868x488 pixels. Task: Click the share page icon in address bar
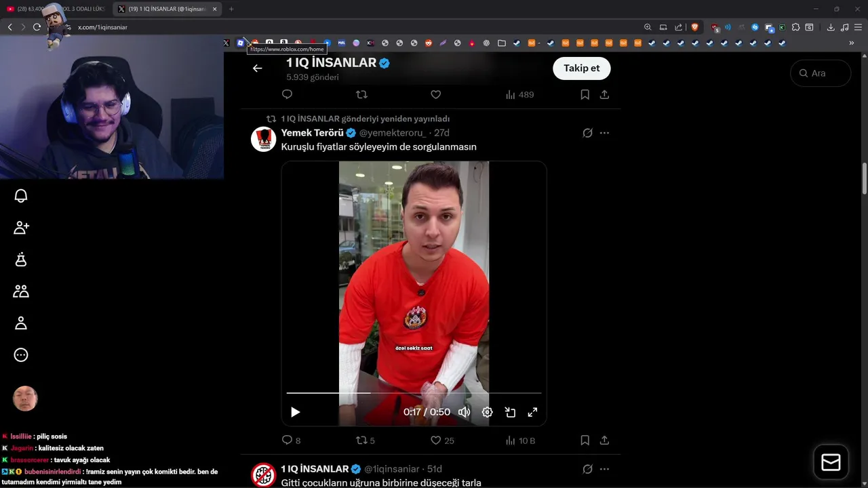pos(679,27)
